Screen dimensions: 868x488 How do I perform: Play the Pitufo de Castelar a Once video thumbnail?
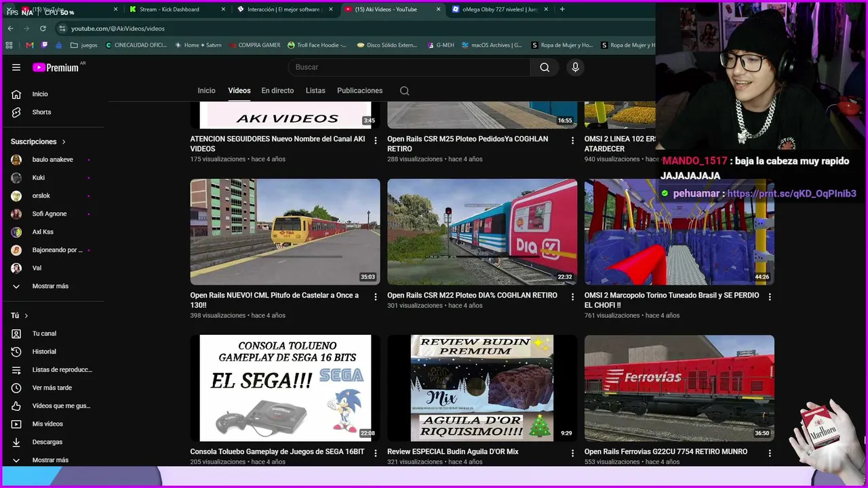click(285, 232)
